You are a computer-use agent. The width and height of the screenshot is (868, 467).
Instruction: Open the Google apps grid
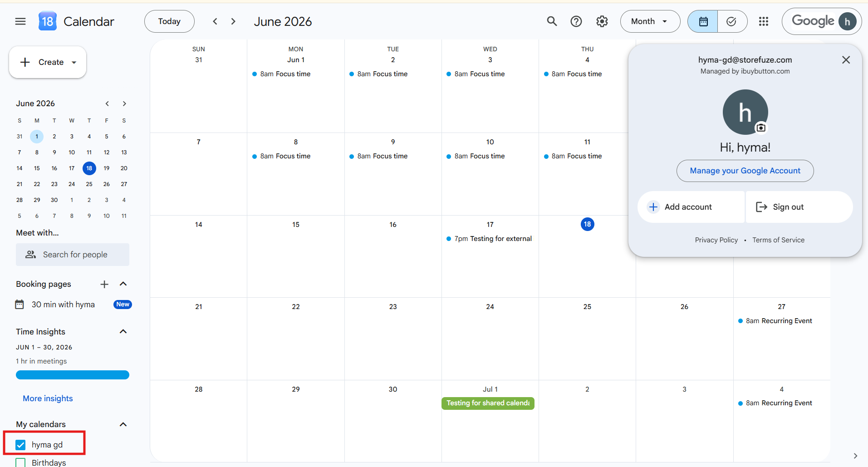click(x=764, y=21)
